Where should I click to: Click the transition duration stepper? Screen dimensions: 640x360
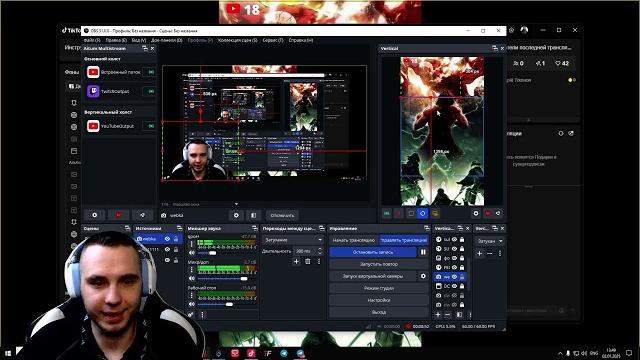pos(320,251)
